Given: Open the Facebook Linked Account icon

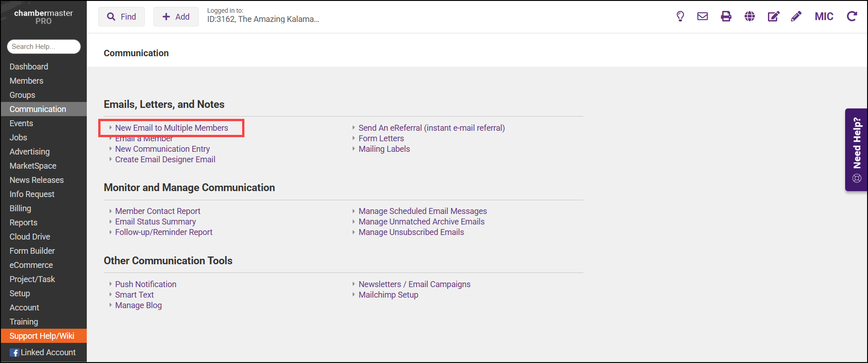Looking at the screenshot, I should coord(15,352).
